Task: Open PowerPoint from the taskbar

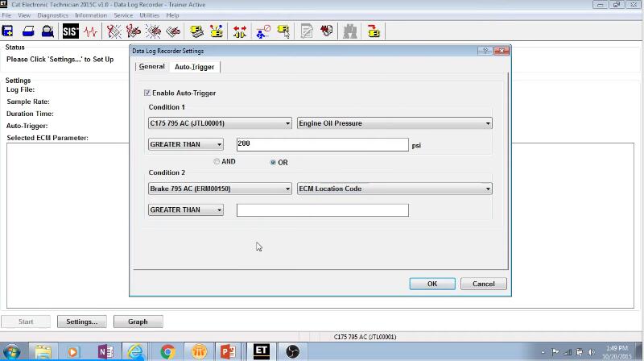Action: pos(228,351)
